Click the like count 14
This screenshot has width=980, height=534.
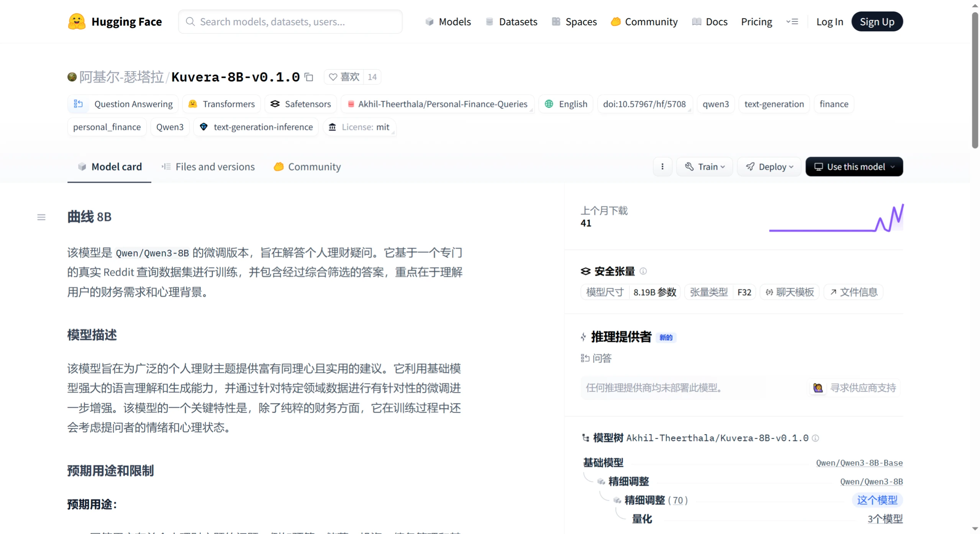tap(372, 77)
